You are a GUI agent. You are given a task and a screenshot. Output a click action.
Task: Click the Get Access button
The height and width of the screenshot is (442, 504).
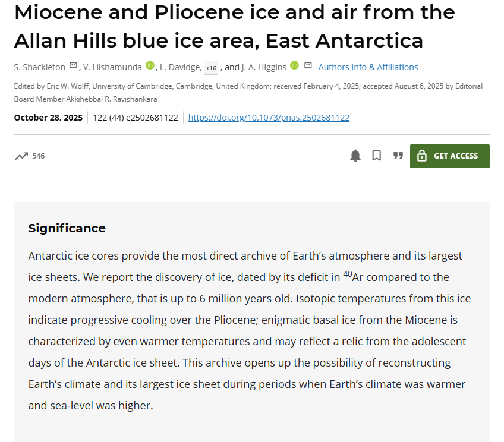point(449,156)
